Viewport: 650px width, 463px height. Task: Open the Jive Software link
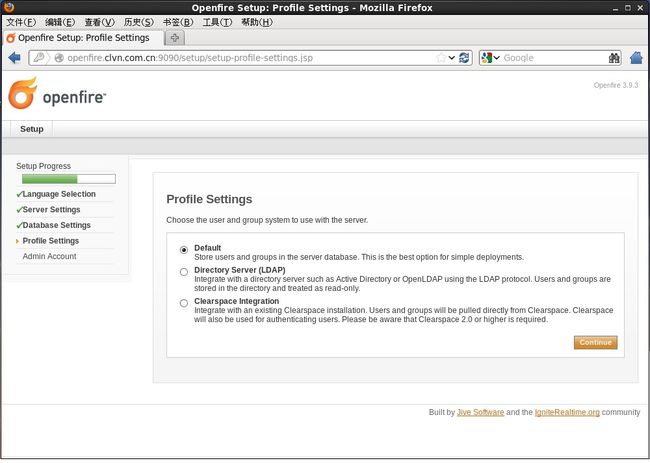(480, 412)
